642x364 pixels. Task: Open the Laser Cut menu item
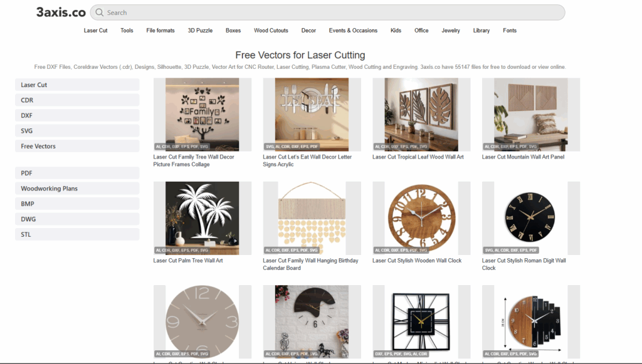click(95, 31)
